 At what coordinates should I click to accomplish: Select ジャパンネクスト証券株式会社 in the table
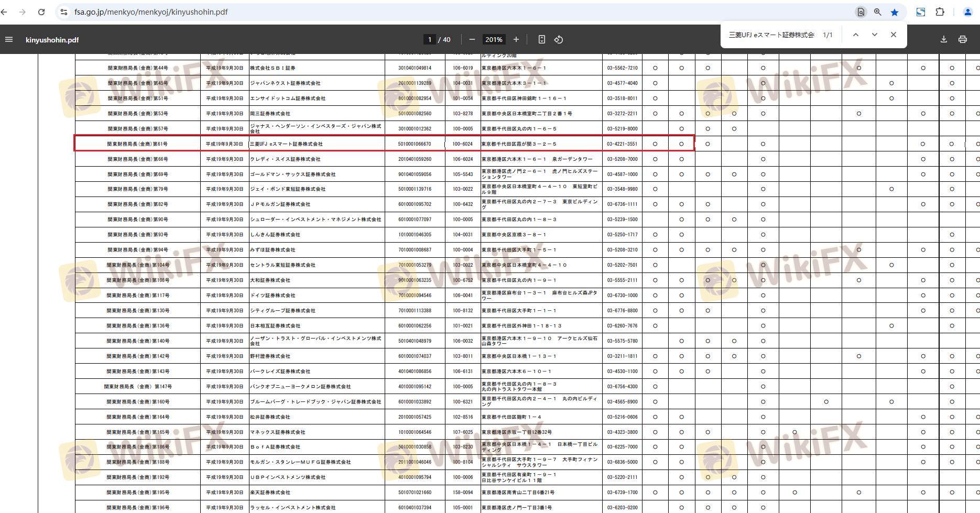(x=285, y=83)
